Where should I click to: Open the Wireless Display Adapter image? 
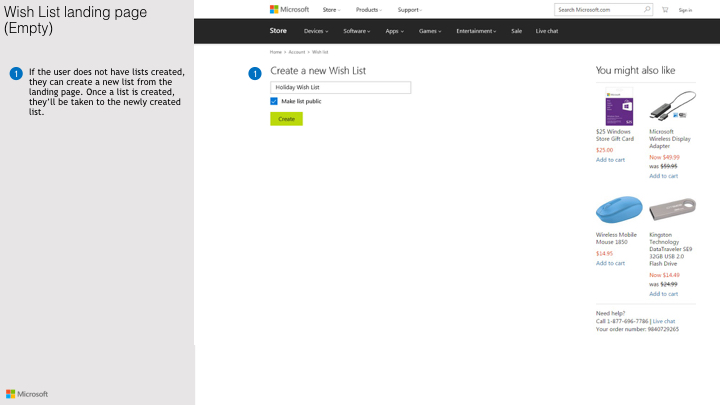(673, 106)
